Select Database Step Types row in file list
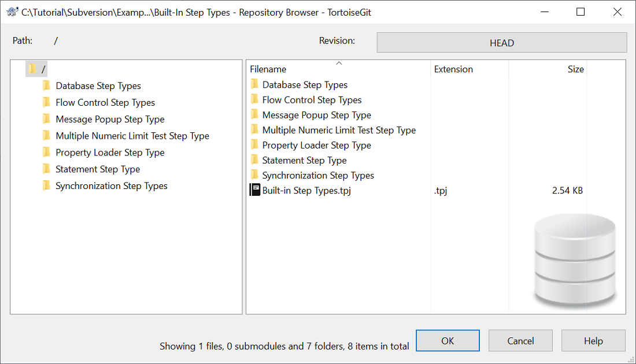The height and width of the screenshot is (364, 636). point(305,85)
